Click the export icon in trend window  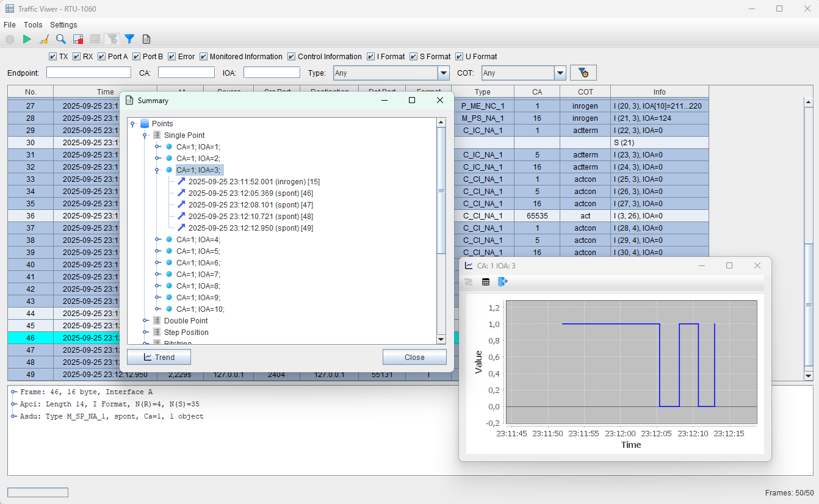(502, 282)
